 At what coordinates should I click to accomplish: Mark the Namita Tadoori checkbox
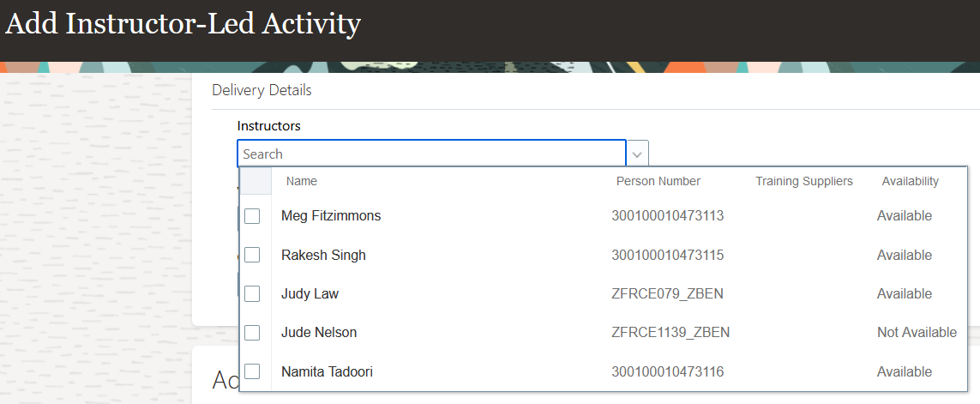tap(252, 371)
